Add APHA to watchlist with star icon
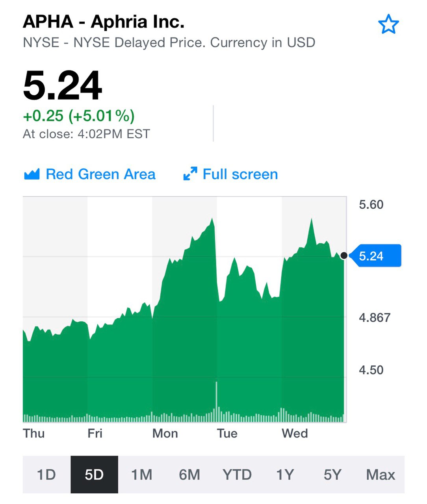Image resolution: width=427 pixels, height=504 pixels. [x=388, y=24]
